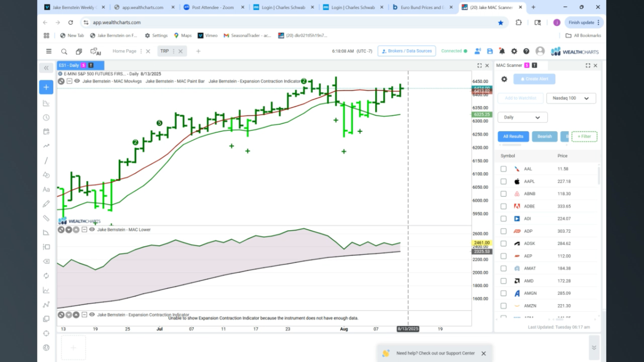The image size is (644, 362).
Task: Check the AMZN row checkbox
Action: pyautogui.click(x=503, y=306)
